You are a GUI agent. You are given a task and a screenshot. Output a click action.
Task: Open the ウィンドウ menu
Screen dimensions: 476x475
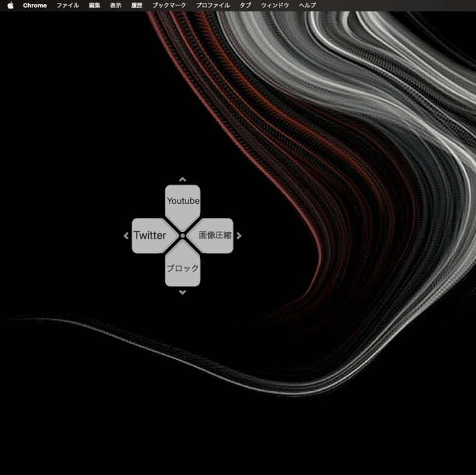click(275, 5)
